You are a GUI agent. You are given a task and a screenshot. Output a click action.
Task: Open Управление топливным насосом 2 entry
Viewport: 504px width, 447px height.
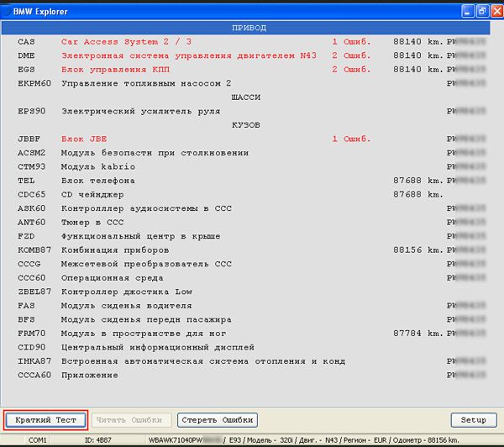pyautogui.click(x=146, y=83)
